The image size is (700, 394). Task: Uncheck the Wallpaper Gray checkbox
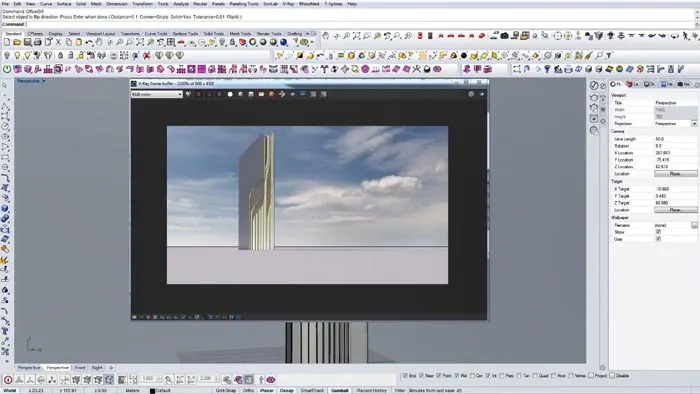coord(658,239)
